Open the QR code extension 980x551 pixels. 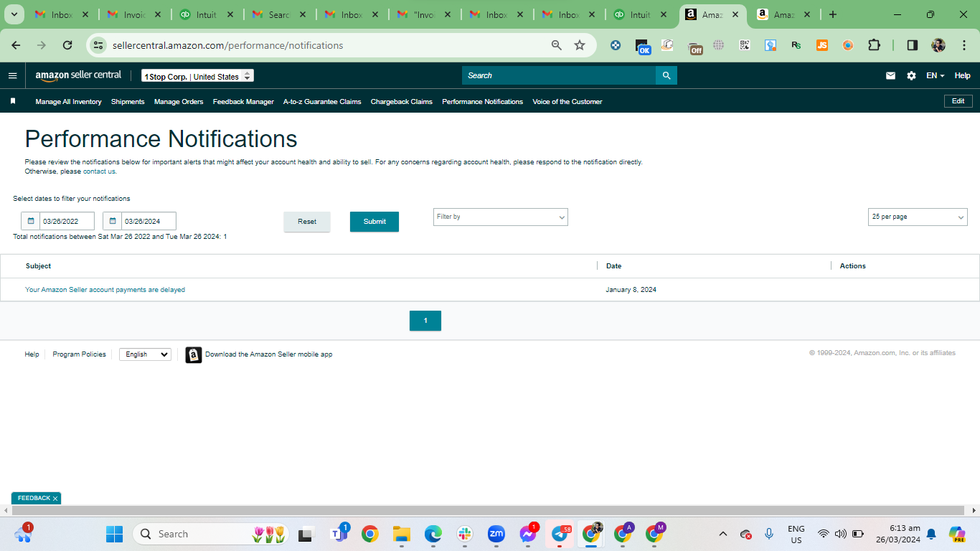[x=745, y=45]
